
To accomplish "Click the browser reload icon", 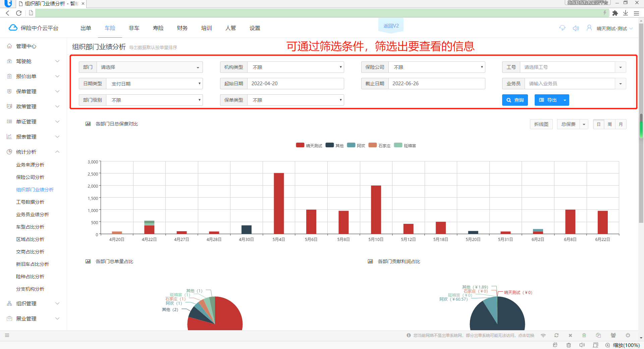I will click(19, 13).
